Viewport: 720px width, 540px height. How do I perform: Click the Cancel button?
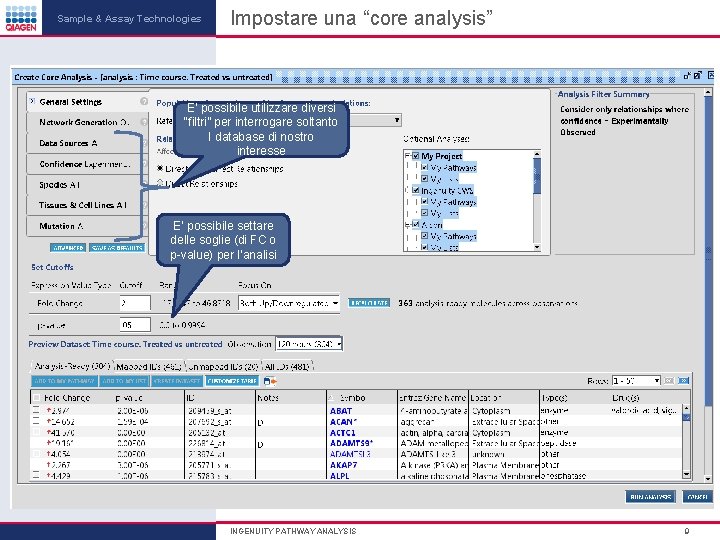(x=697, y=496)
